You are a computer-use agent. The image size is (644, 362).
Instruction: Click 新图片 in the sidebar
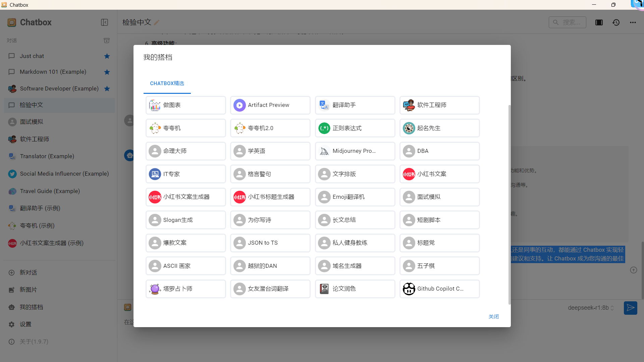(x=59, y=290)
